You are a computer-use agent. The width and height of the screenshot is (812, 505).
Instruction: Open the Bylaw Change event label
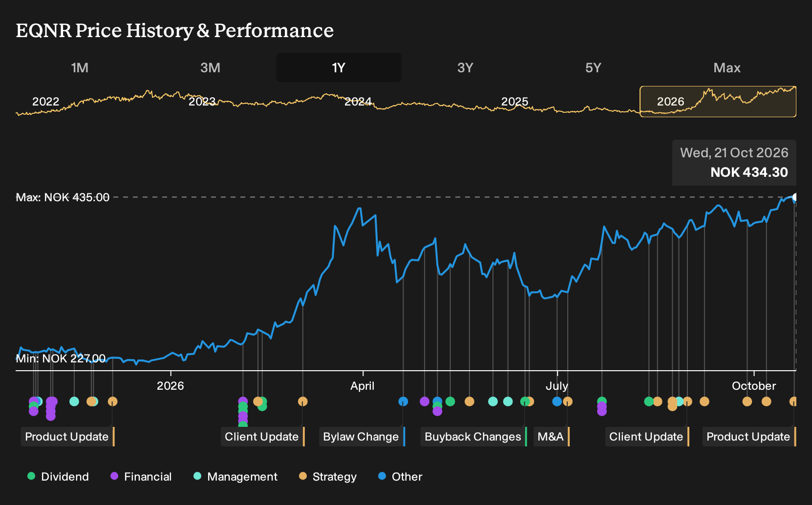(x=363, y=437)
